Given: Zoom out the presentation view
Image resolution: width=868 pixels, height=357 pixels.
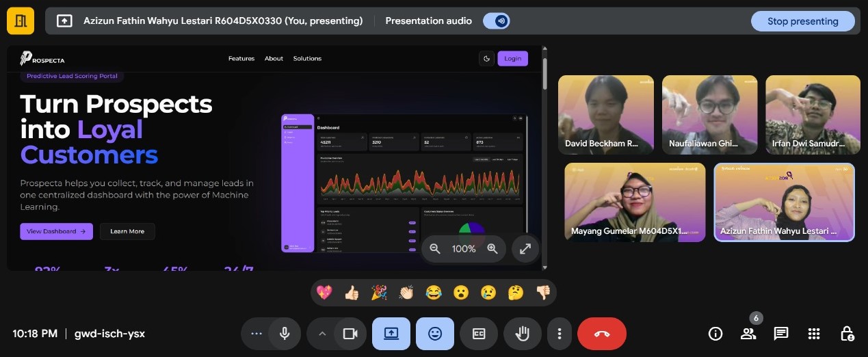Looking at the screenshot, I should tap(434, 249).
